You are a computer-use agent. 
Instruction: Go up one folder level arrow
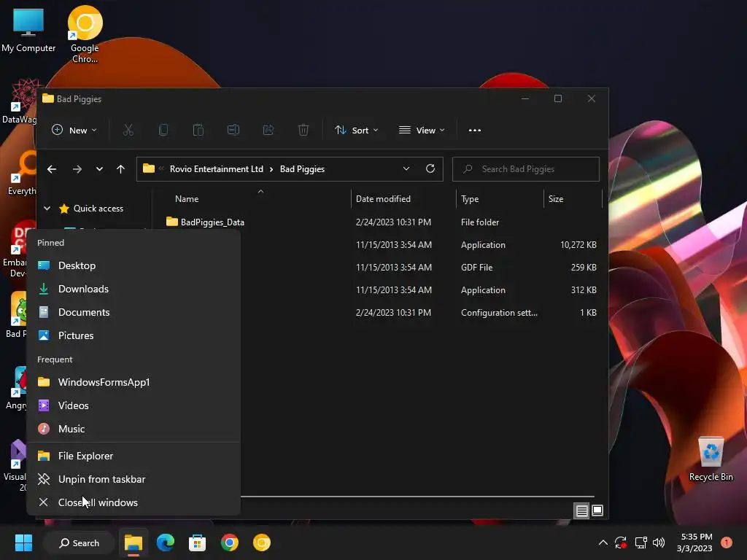pos(120,169)
